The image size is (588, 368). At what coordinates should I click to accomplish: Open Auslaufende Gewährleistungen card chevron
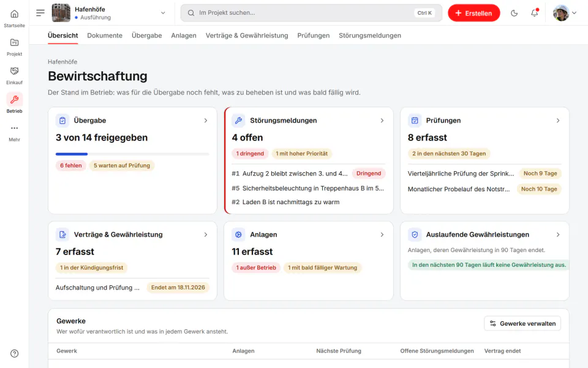pyautogui.click(x=558, y=235)
